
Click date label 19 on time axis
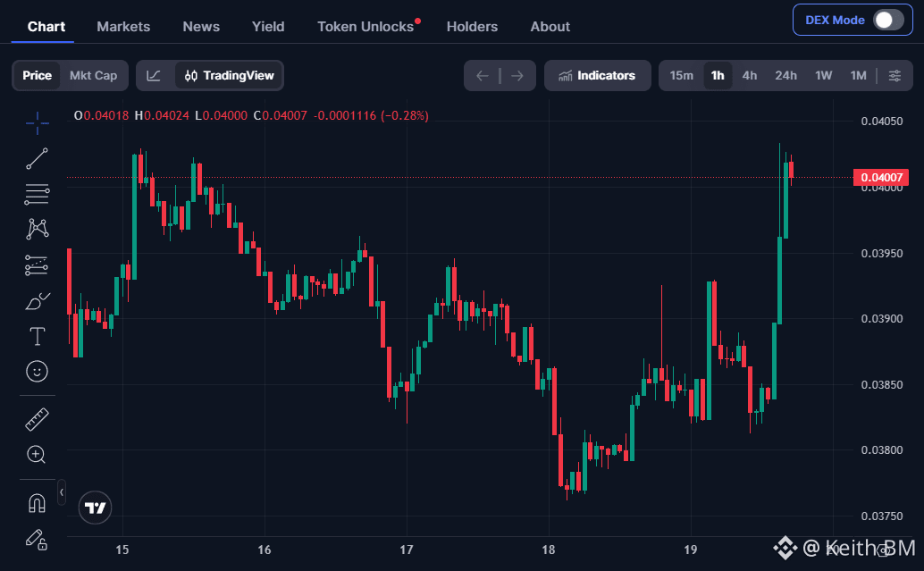691,550
